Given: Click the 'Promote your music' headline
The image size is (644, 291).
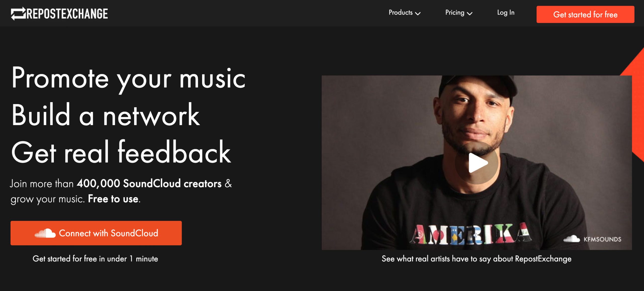Looking at the screenshot, I should [x=129, y=79].
